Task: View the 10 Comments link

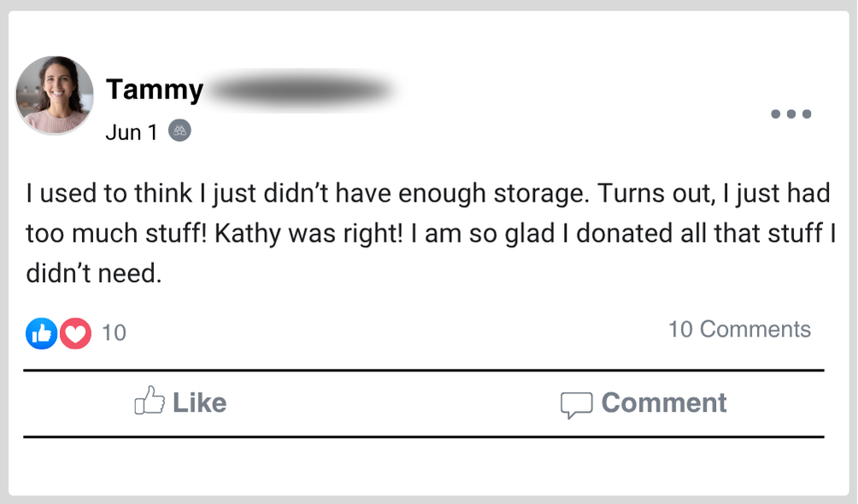Action: pos(739,330)
